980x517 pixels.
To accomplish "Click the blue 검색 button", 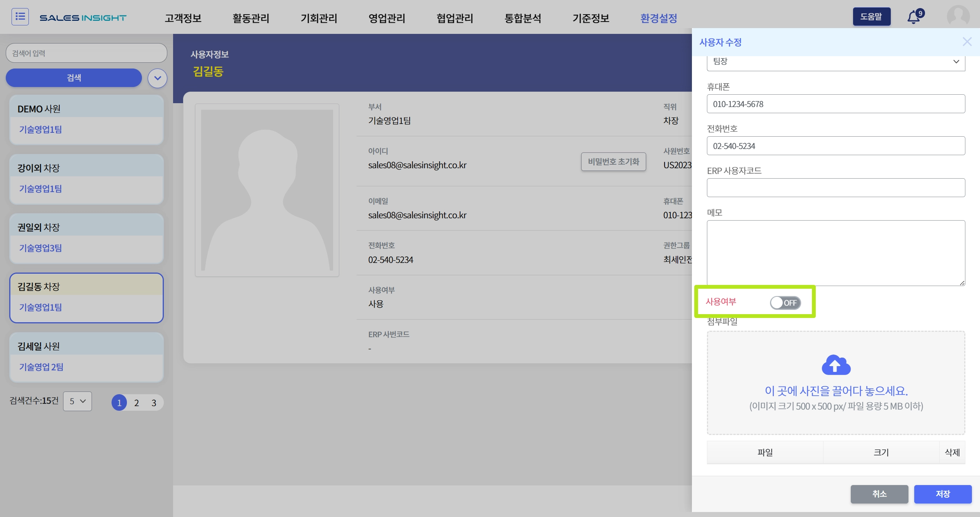I will 74,78.
